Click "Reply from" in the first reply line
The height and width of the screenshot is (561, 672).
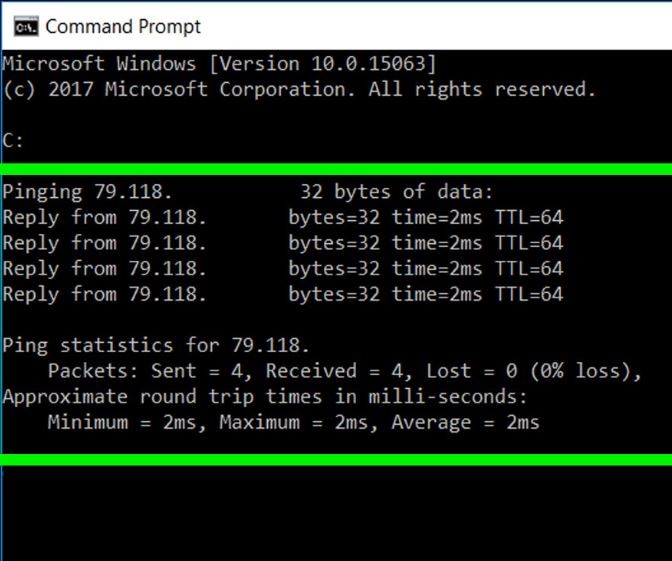60,217
